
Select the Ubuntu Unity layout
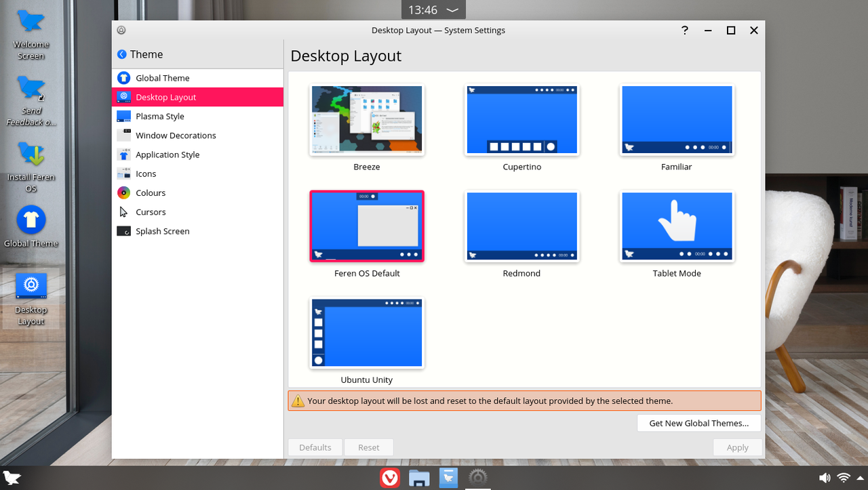tap(367, 333)
